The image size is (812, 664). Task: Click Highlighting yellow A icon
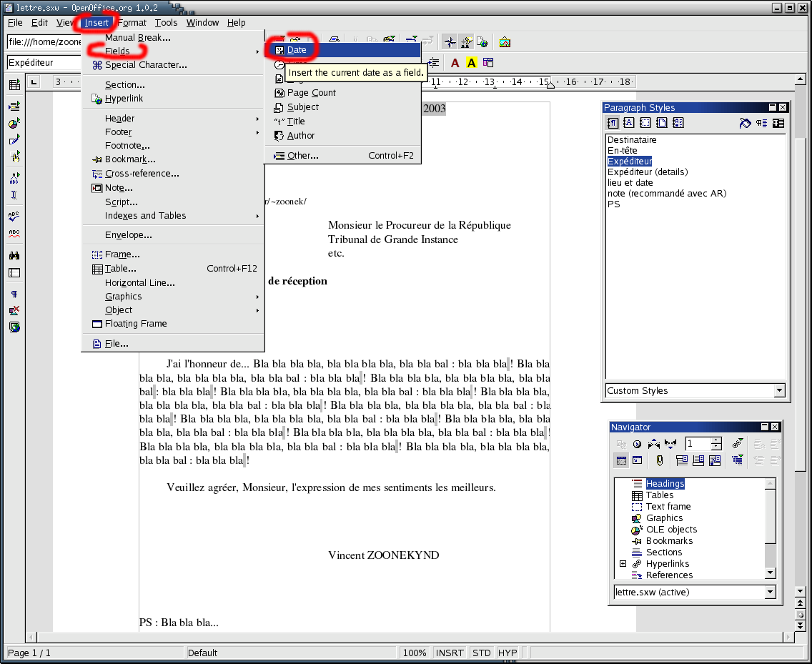coord(471,63)
